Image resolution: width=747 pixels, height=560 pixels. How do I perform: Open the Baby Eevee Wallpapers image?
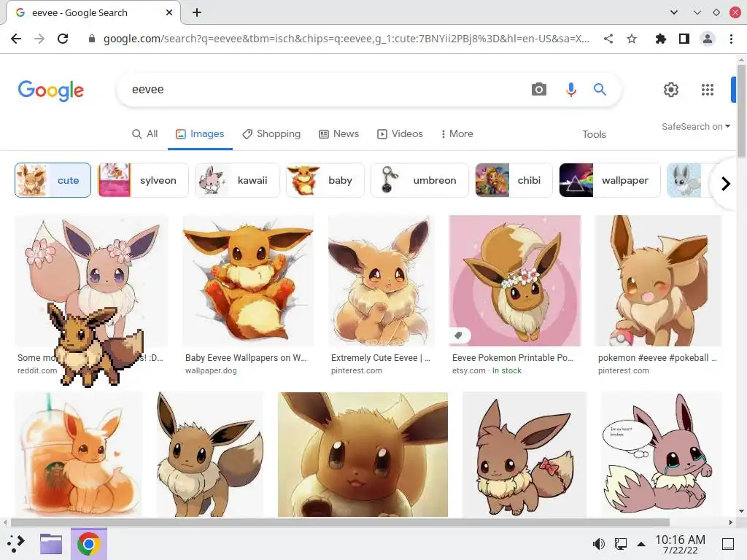coord(248,281)
